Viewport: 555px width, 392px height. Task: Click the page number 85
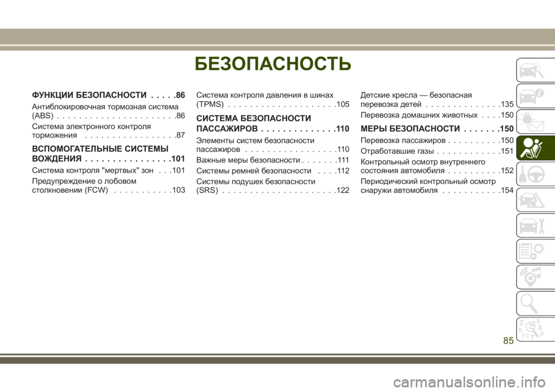tap(508, 341)
